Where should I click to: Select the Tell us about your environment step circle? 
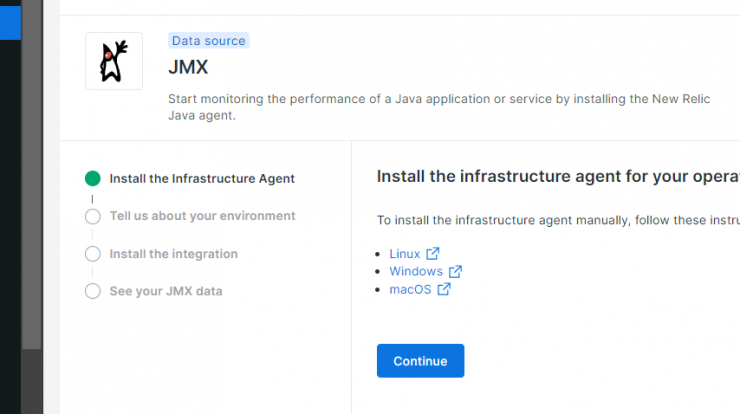[x=92, y=216]
